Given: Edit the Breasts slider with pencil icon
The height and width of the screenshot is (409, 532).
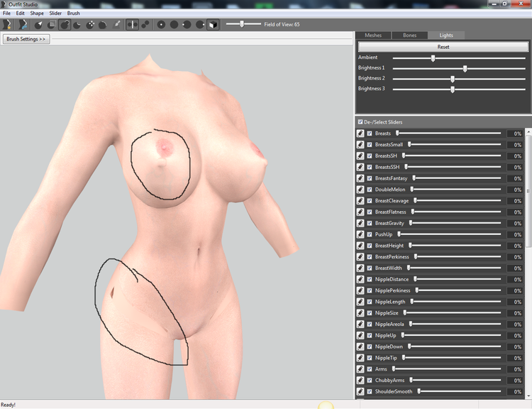Looking at the screenshot, I should pyautogui.click(x=360, y=133).
